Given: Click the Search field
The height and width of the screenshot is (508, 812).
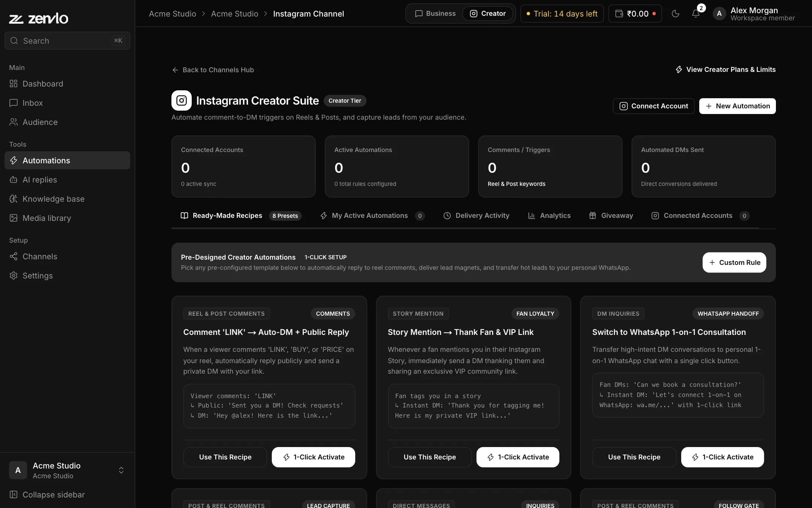Looking at the screenshot, I should click(x=67, y=41).
